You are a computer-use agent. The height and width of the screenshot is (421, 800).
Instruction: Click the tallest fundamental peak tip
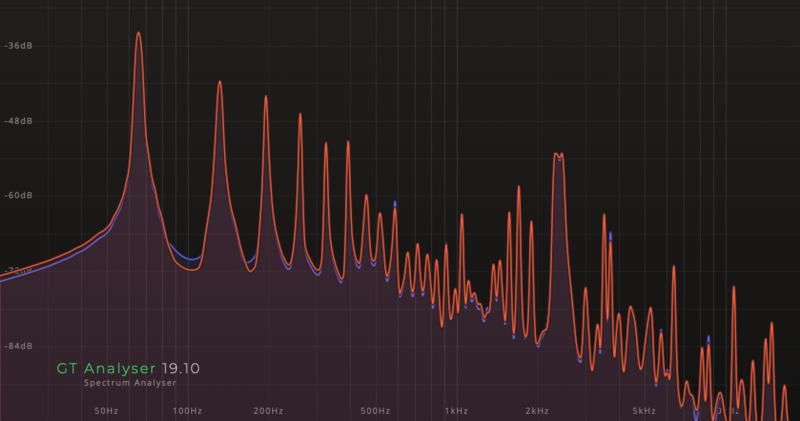pyautogui.click(x=139, y=33)
